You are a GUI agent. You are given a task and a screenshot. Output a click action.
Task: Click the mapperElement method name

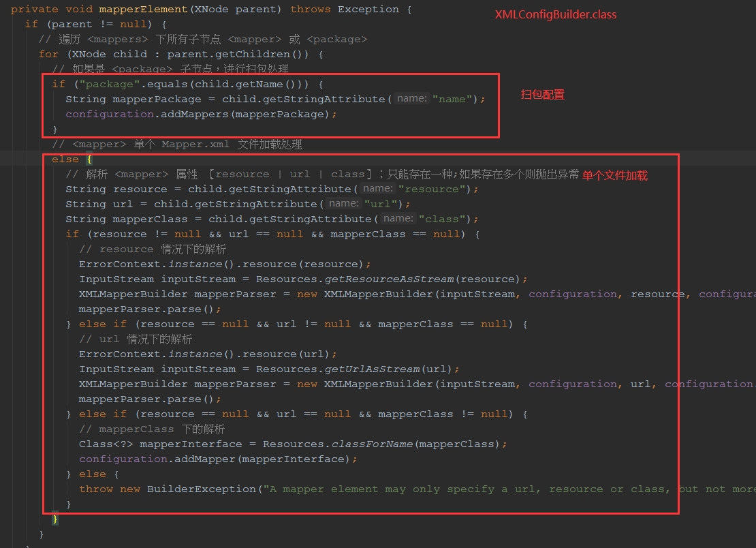[143, 9]
